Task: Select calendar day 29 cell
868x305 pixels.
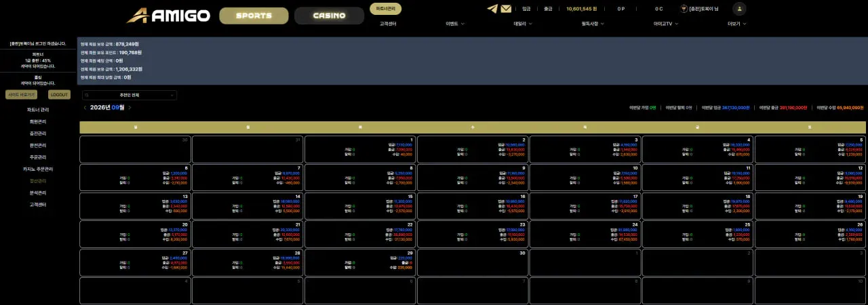Action: pos(359,262)
